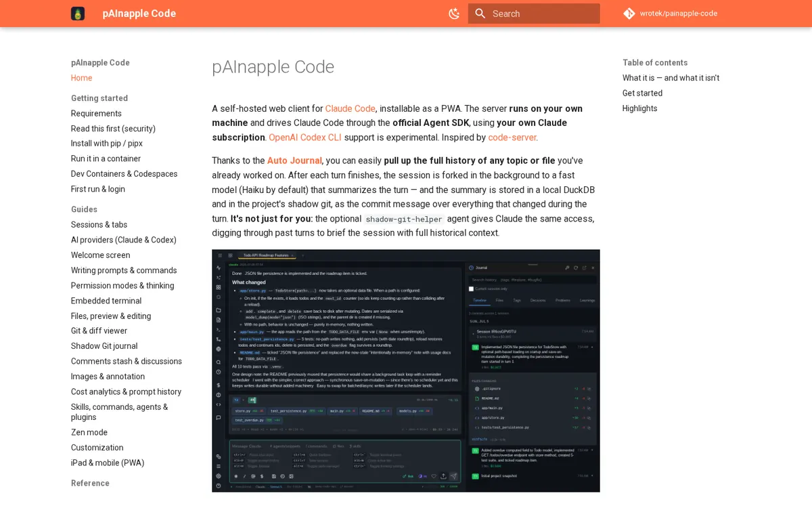Open Dev Containers & Codespaces guide

tap(125, 174)
